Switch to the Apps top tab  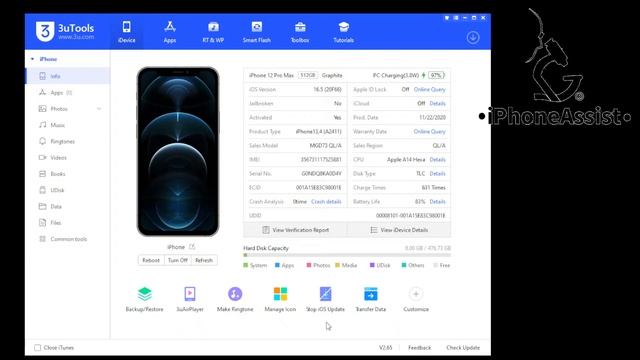click(x=170, y=32)
